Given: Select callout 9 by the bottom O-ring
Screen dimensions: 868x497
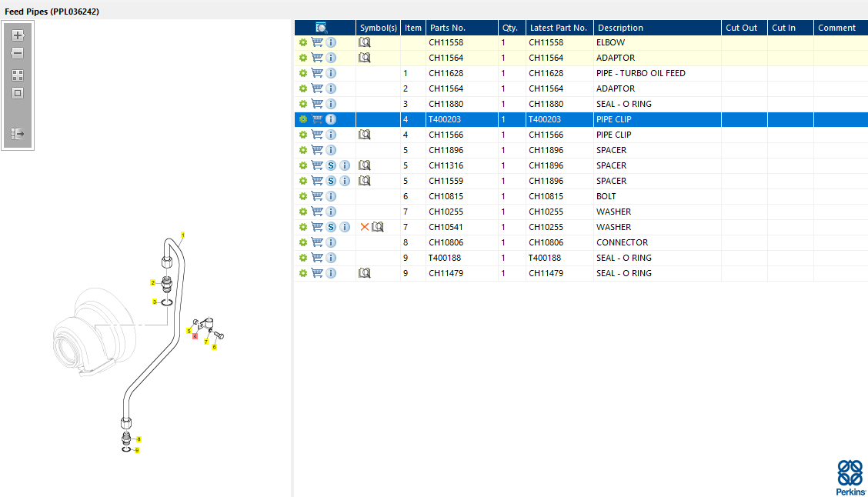Looking at the screenshot, I should pos(137,451).
